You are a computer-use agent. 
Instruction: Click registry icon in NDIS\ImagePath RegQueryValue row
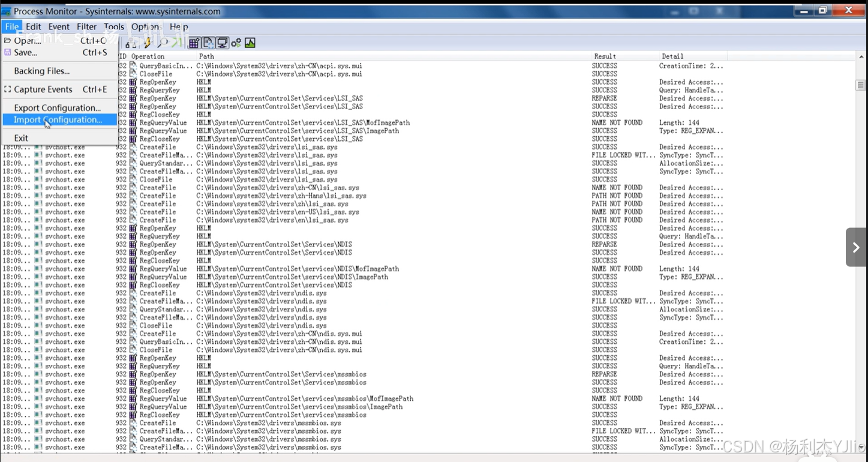click(x=133, y=277)
